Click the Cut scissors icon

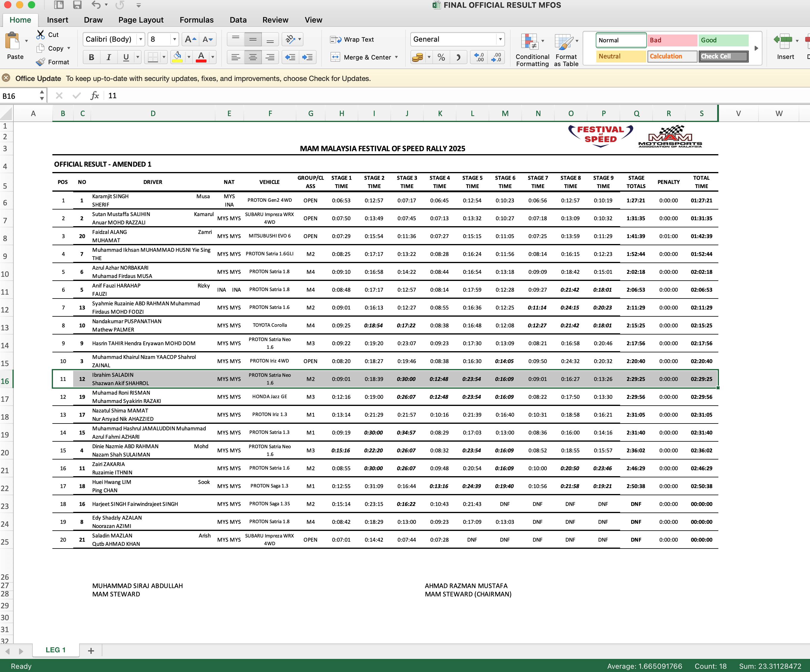pos(40,35)
